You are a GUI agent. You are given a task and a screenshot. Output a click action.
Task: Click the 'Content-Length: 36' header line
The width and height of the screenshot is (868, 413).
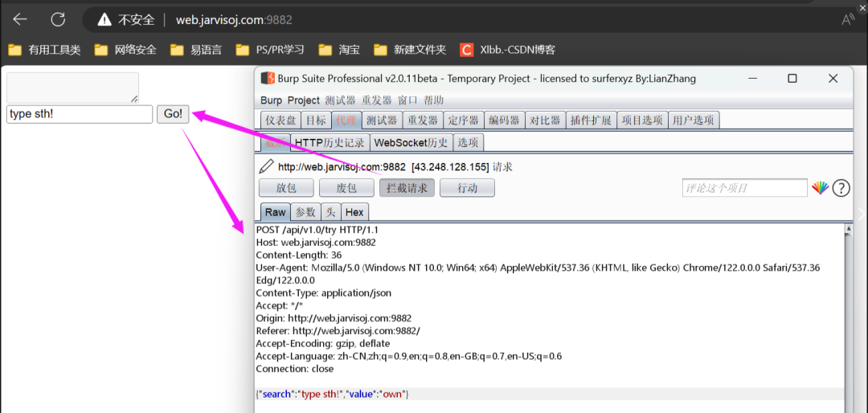[299, 256]
